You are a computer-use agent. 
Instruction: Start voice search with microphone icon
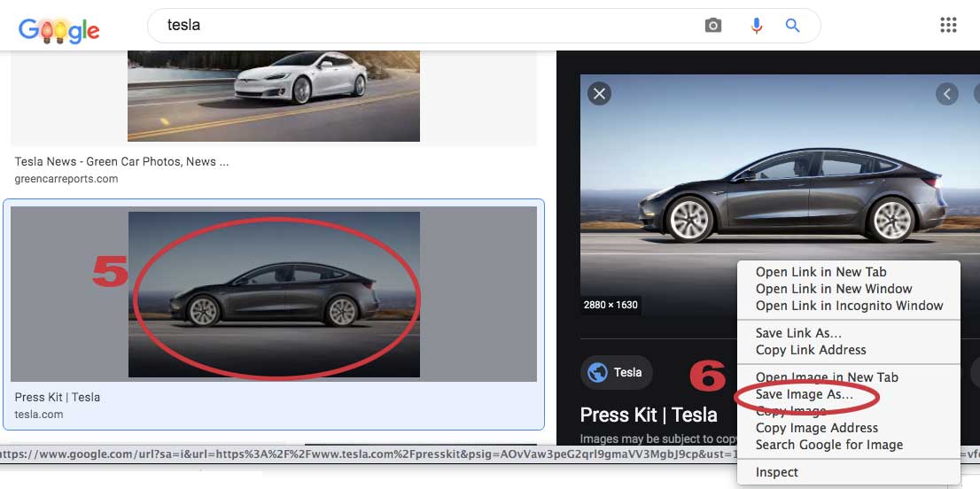[x=756, y=26]
